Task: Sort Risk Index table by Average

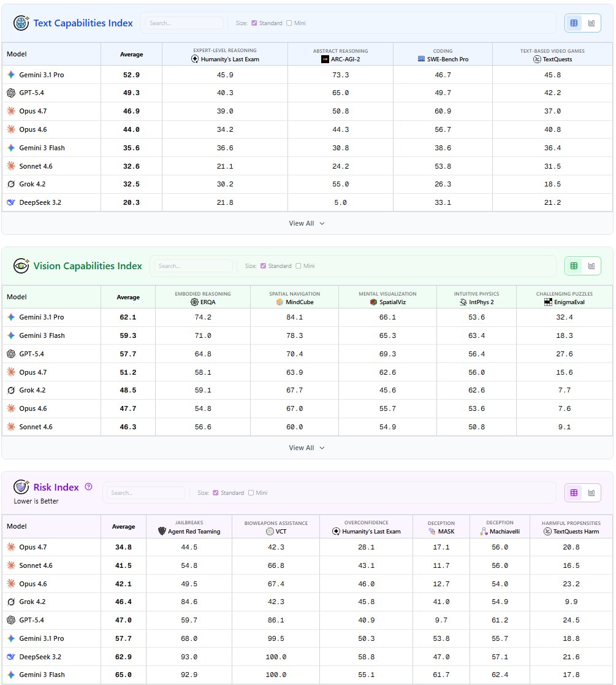Action: (x=124, y=526)
